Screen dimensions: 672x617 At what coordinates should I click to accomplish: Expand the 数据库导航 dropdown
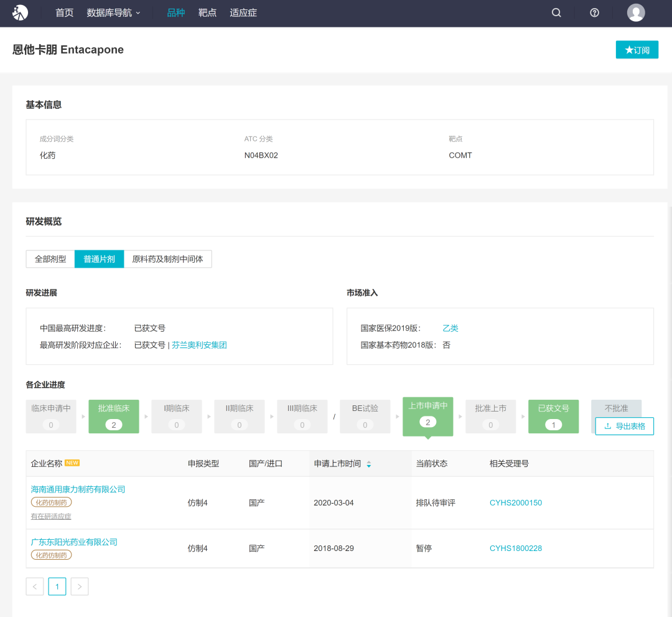[x=113, y=13]
